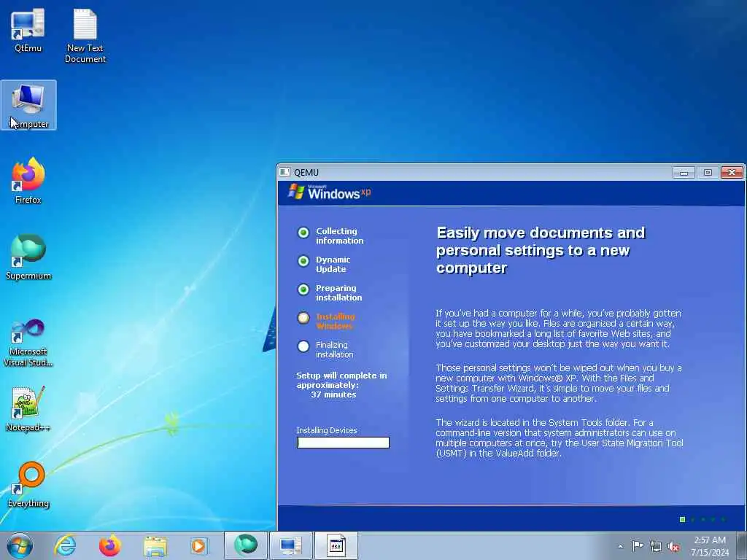
Task: Open the Windows Start menu orb
Action: (20, 545)
